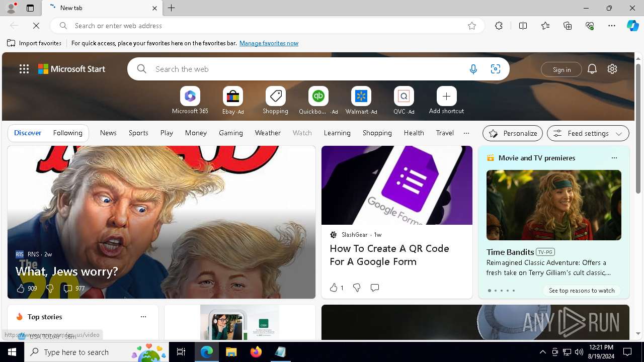Viewport: 644px width, 362px height.
Task: Open the Microsoft apps grid launcher
Action: pos(24,69)
